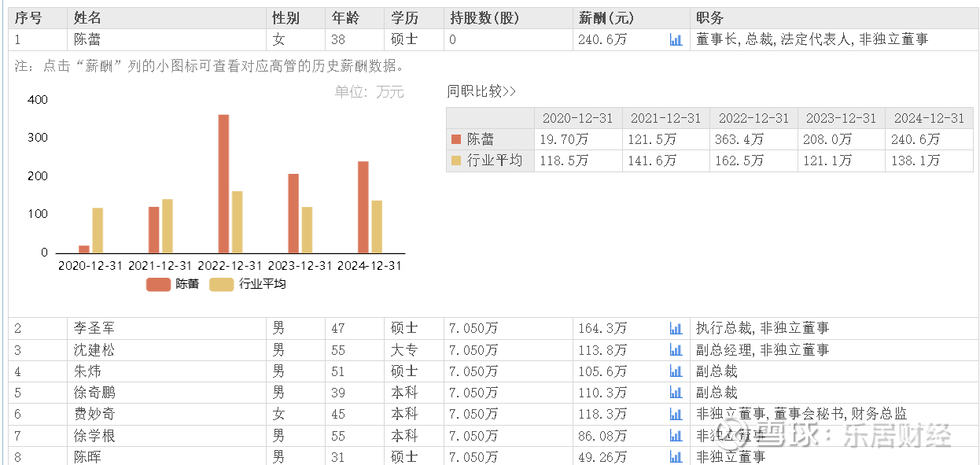The image size is (980, 465).
Task: Click the 2024-12-31 行业平均 bar
Action: [x=377, y=227]
